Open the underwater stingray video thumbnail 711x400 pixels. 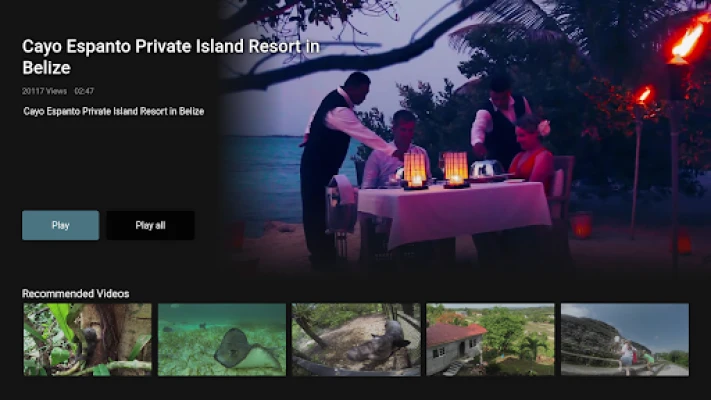tap(222, 339)
